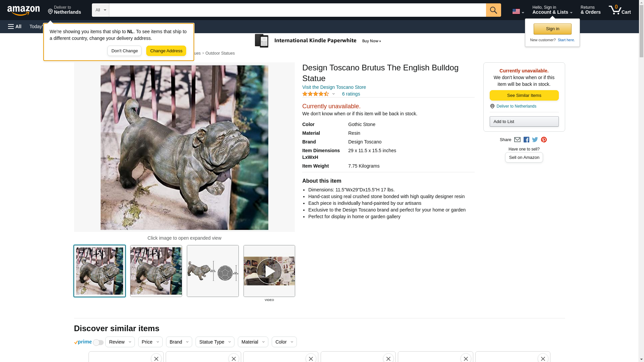
Task: Share product via email icon
Action: click(x=517, y=140)
